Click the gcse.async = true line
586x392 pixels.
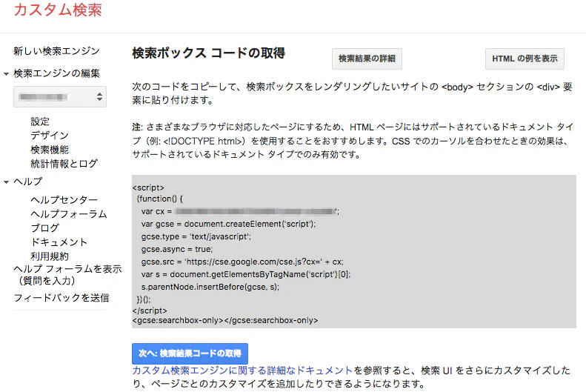point(177,249)
